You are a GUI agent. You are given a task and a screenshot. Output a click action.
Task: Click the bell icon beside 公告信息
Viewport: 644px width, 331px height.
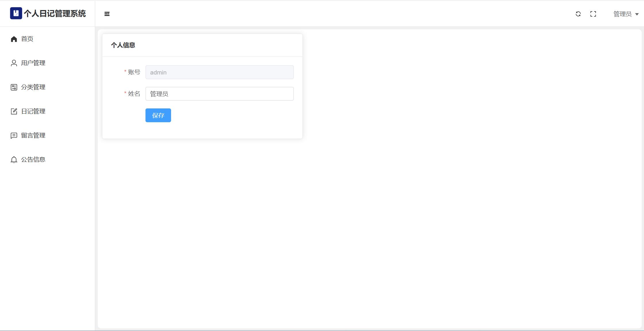[x=14, y=160]
